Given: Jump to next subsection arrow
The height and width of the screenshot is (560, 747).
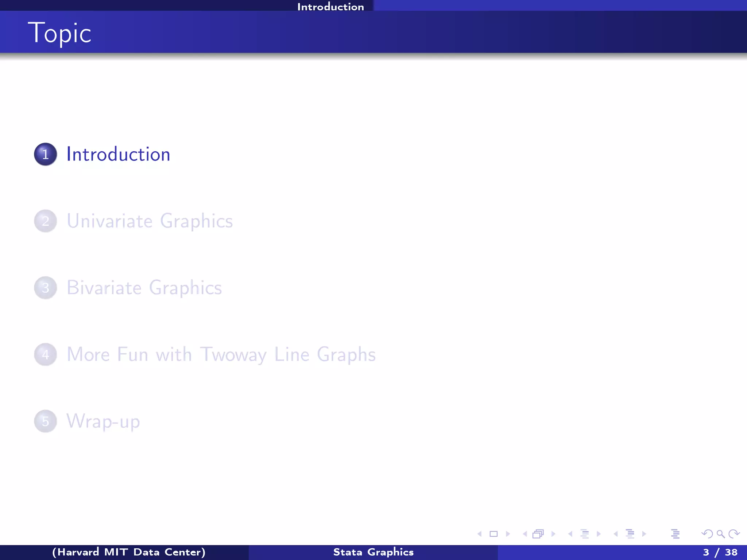Looking at the screenshot, I should (599, 534).
